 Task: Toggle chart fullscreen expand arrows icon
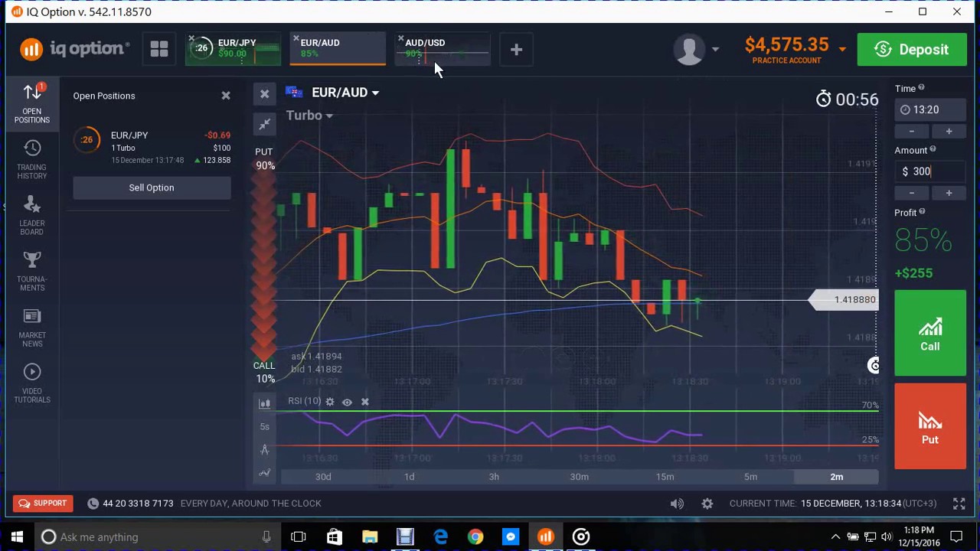pos(264,124)
